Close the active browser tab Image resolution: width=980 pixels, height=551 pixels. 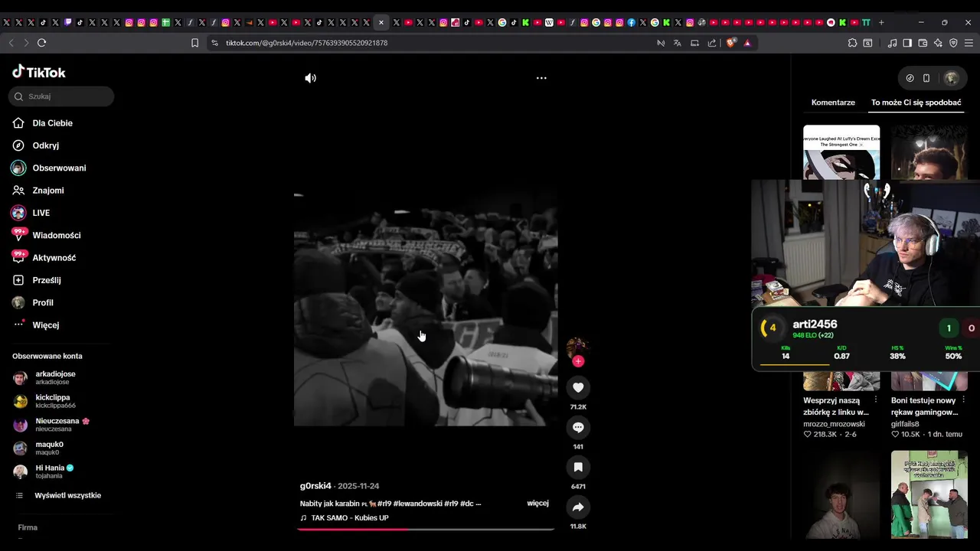click(x=381, y=22)
